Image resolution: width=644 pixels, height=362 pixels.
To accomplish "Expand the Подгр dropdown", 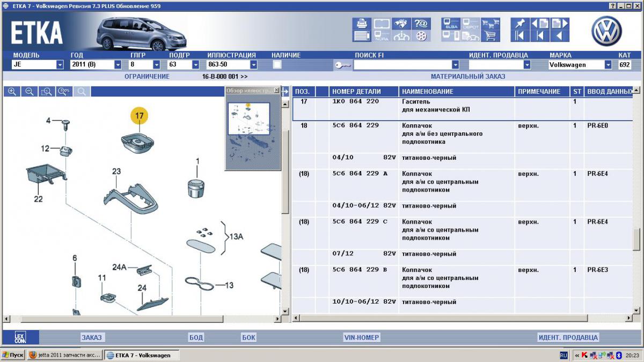I will [x=195, y=65].
